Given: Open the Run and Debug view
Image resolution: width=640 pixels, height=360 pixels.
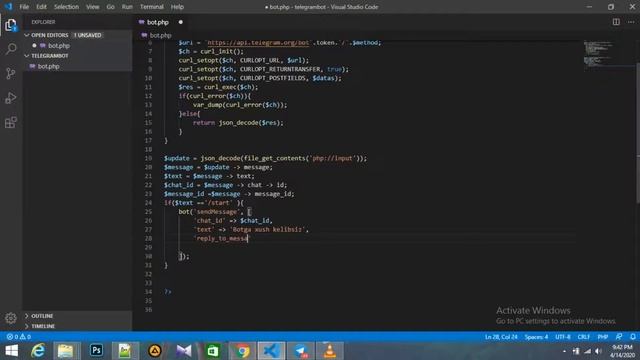Looking at the screenshot, I should (11, 98).
